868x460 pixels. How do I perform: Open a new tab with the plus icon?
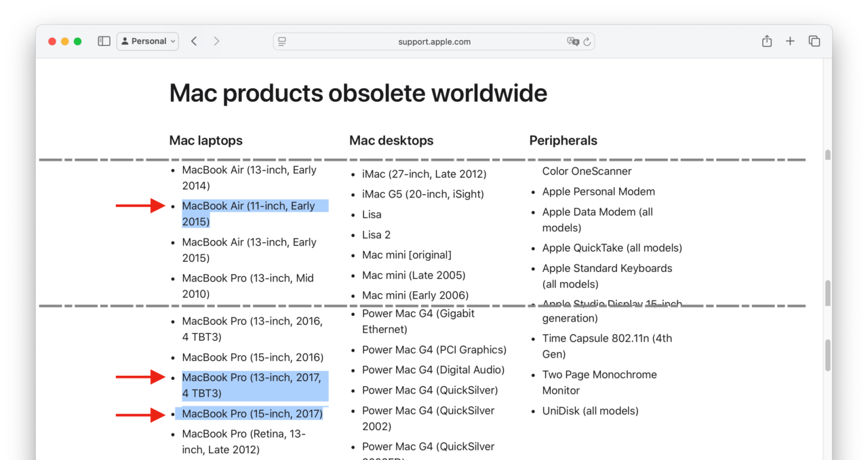790,41
